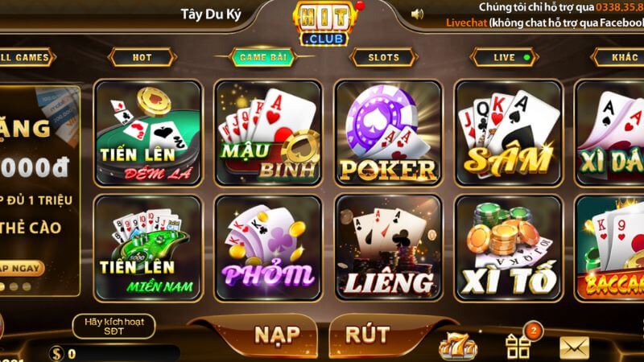
Task: Open the 777 slot machine icon
Action: (458, 346)
